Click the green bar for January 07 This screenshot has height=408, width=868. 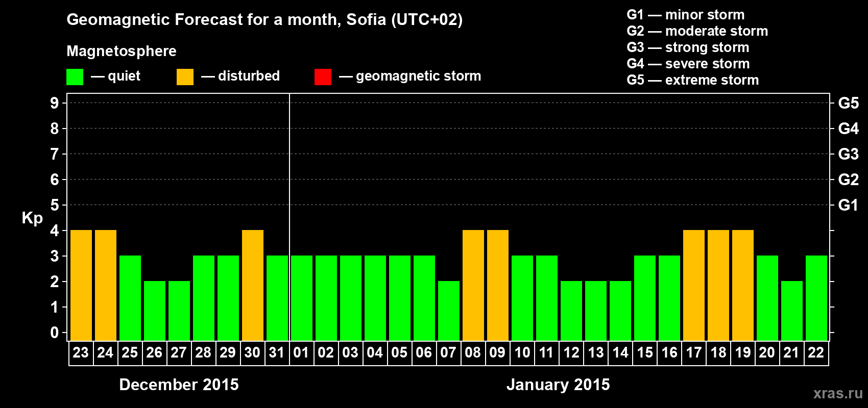coord(449,311)
